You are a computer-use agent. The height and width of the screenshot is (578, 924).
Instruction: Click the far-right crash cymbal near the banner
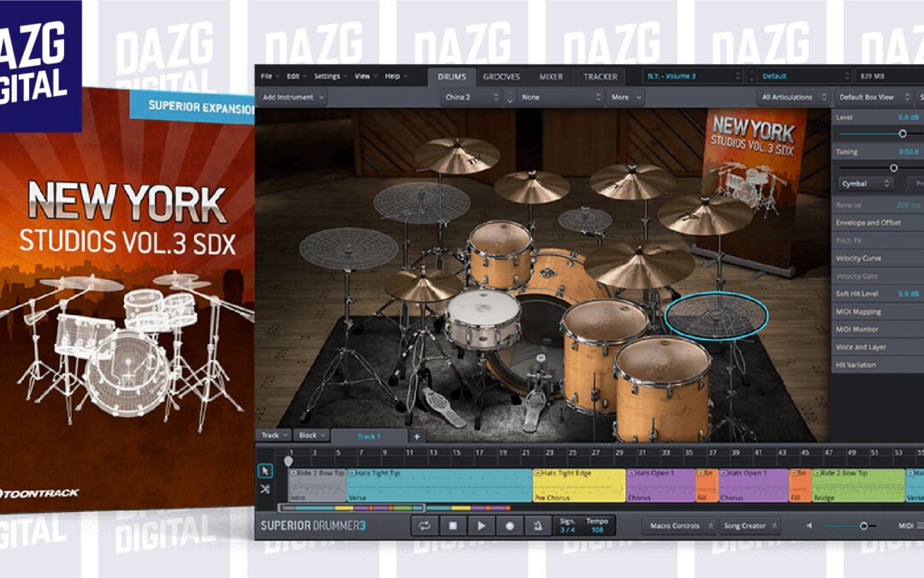(705, 214)
